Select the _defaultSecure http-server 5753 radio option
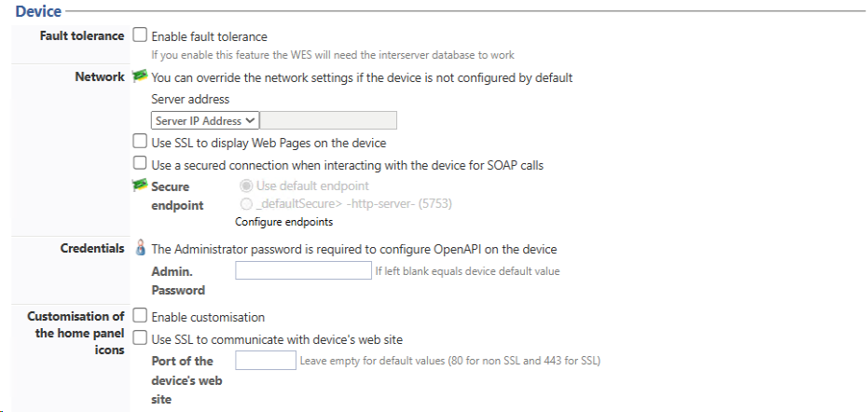This screenshot has height=412, width=868. tap(247, 204)
